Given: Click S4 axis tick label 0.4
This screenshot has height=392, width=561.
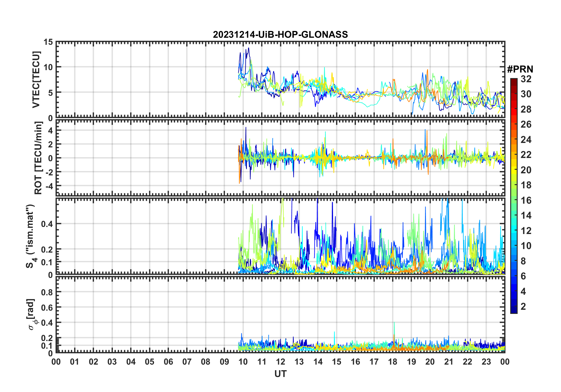Looking at the screenshot, I should [x=47, y=224].
